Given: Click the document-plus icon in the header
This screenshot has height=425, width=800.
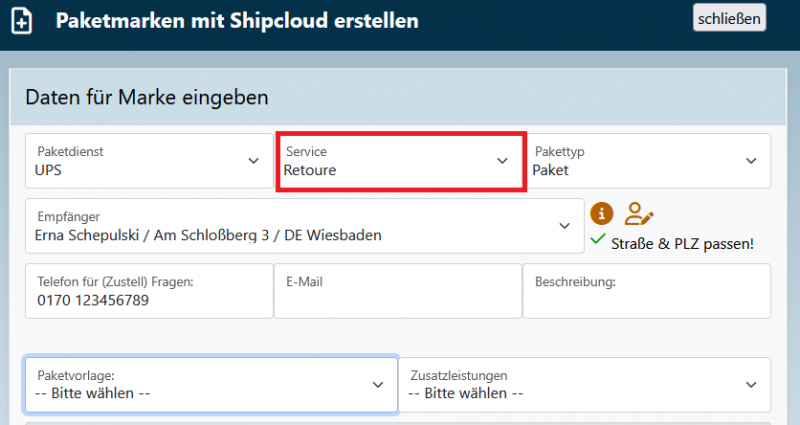Looking at the screenshot, I should (x=21, y=21).
